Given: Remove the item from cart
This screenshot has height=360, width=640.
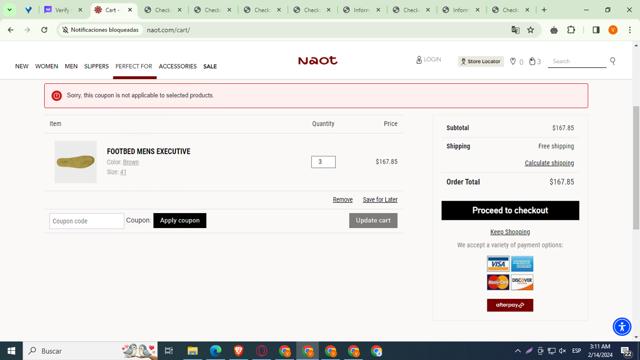Looking at the screenshot, I should pos(342,200).
